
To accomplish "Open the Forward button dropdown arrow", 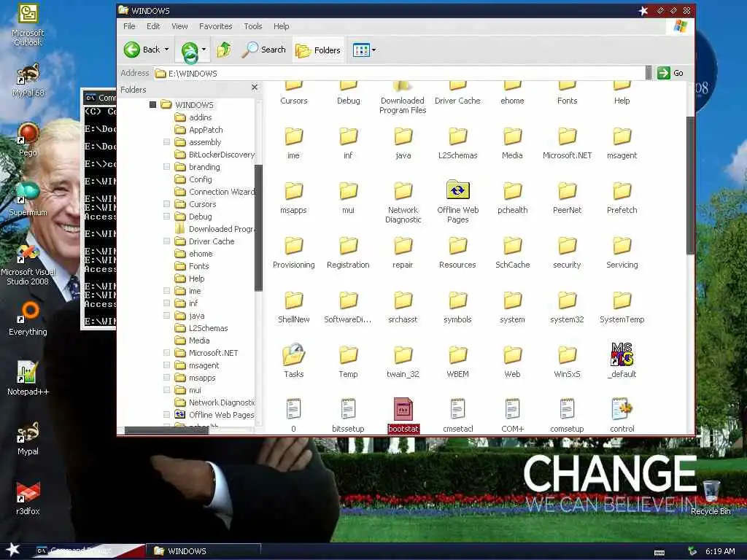I will click(x=204, y=50).
